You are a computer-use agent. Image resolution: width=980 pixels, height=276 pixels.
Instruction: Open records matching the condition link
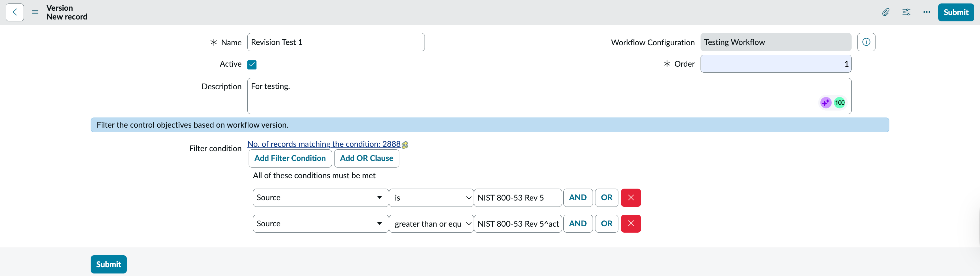pos(324,144)
